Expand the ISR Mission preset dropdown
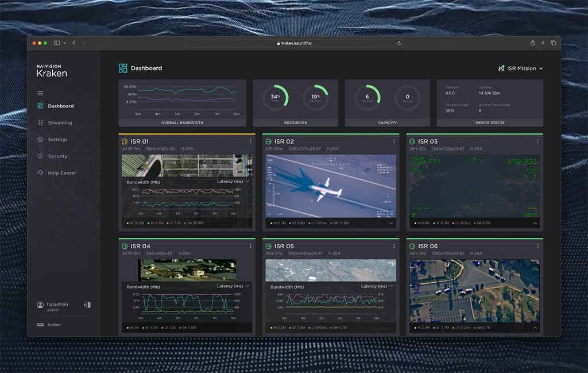 (x=521, y=68)
